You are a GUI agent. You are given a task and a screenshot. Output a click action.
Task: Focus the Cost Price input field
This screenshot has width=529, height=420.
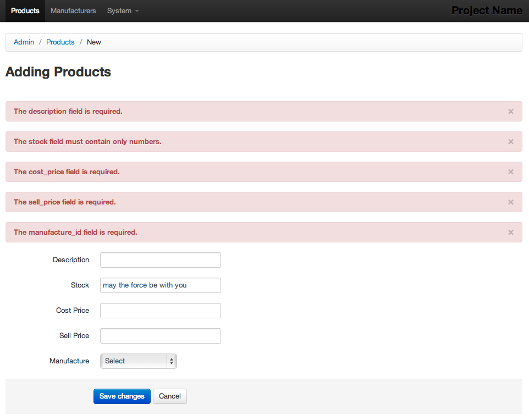pos(161,311)
